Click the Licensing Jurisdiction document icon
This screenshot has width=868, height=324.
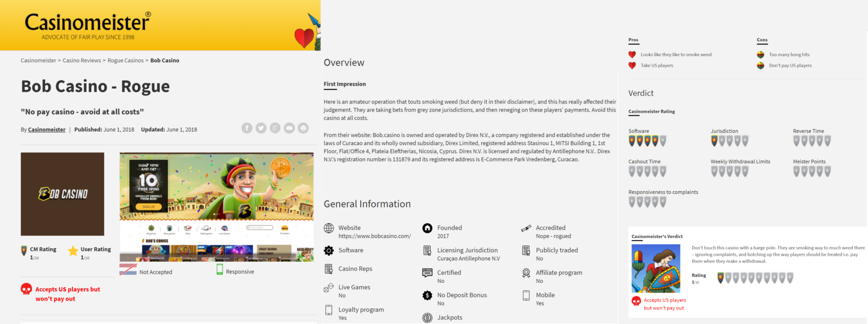click(x=427, y=250)
